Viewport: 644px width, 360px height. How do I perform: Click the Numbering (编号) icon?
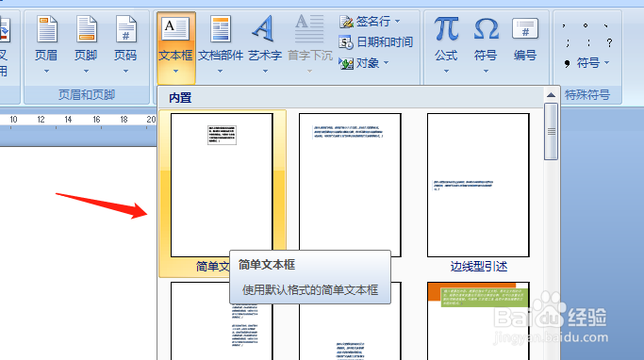pyautogui.click(x=525, y=28)
